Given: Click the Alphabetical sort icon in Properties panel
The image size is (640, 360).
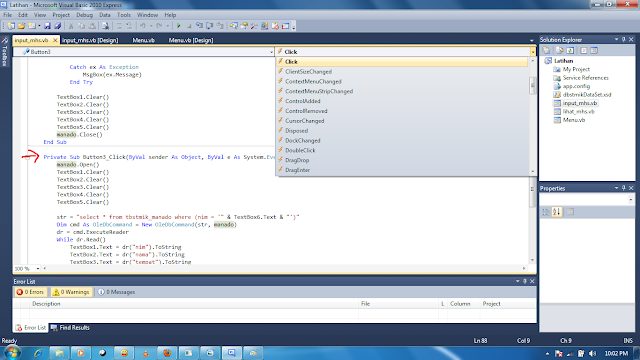Looking at the screenshot, I should coord(557,212).
